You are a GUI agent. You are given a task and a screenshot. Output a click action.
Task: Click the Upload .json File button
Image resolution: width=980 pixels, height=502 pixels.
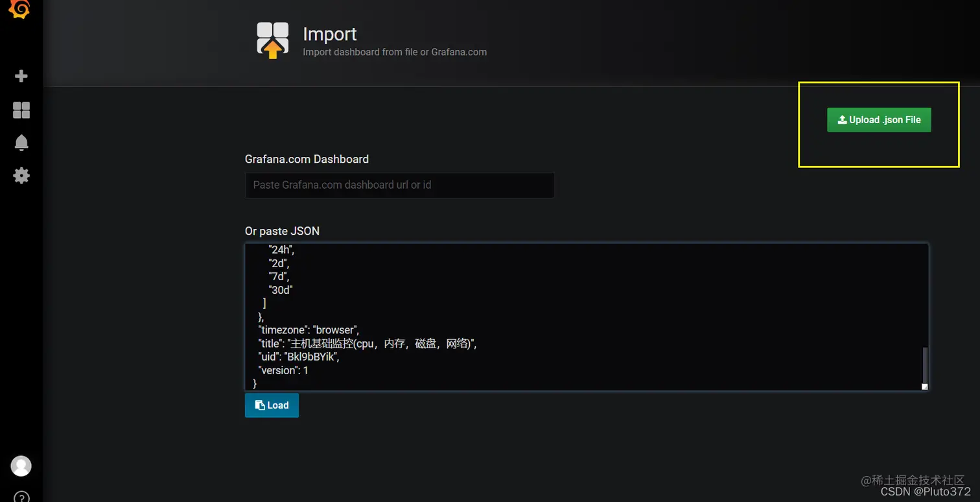point(879,120)
